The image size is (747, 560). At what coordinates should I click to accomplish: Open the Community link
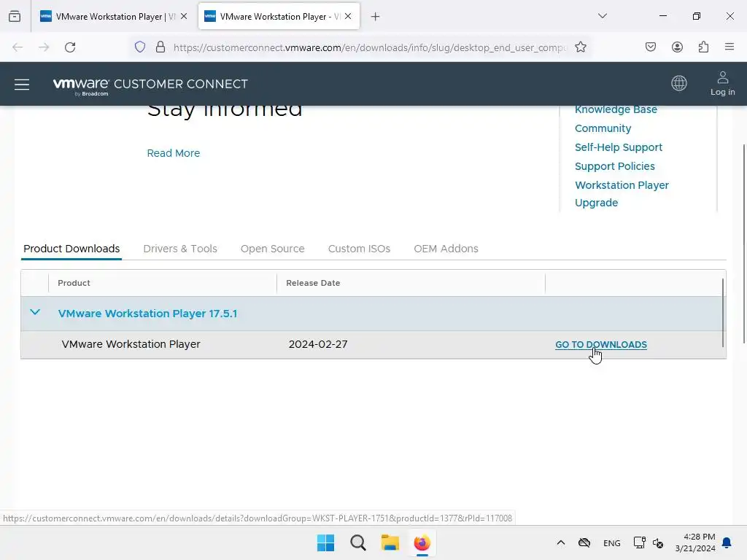tap(603, 128)
